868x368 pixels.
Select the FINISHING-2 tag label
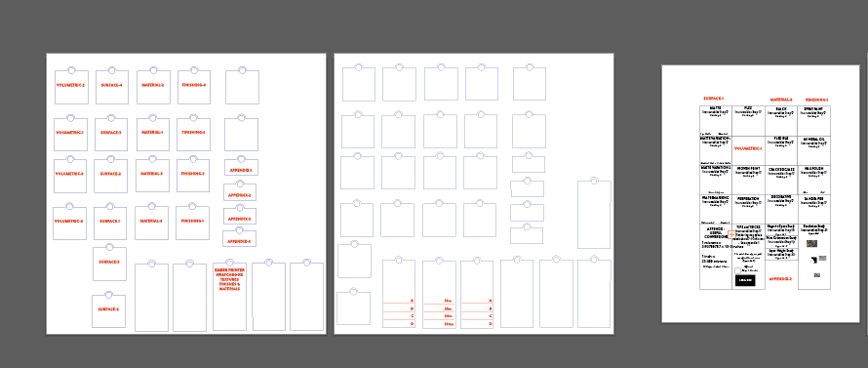(x=193, y=174)
